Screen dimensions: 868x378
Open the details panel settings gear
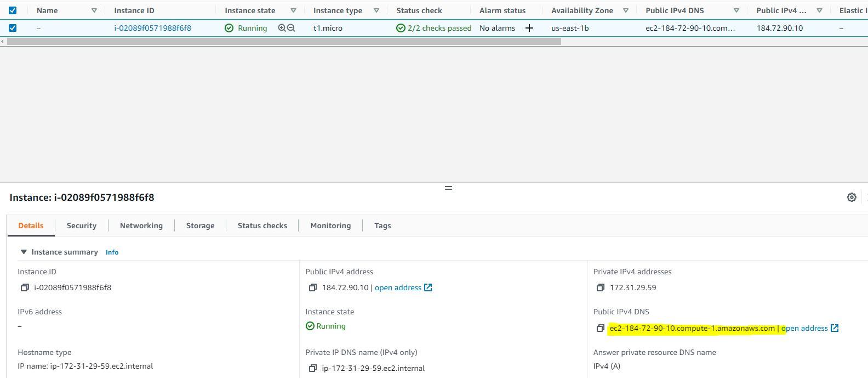(852, 198)
